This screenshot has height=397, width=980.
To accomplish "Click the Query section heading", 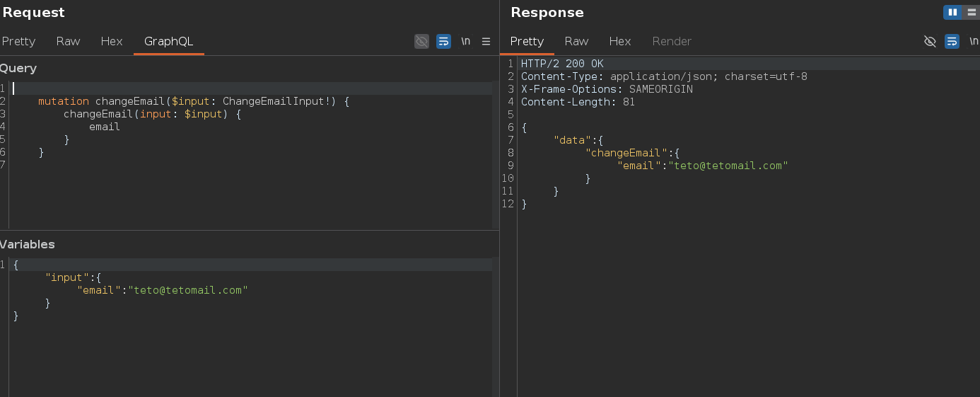I will pos(18,69).
